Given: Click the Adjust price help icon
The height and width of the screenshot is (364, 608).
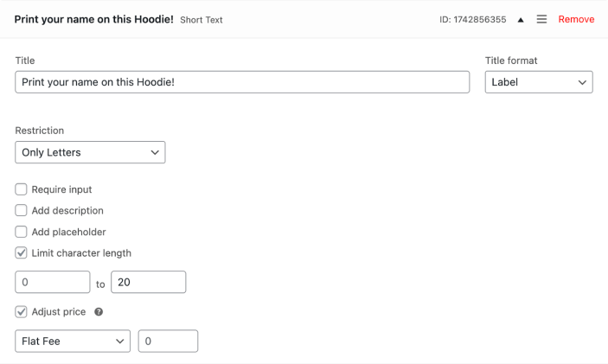Looking at the screenshot, I should point(99,312).
